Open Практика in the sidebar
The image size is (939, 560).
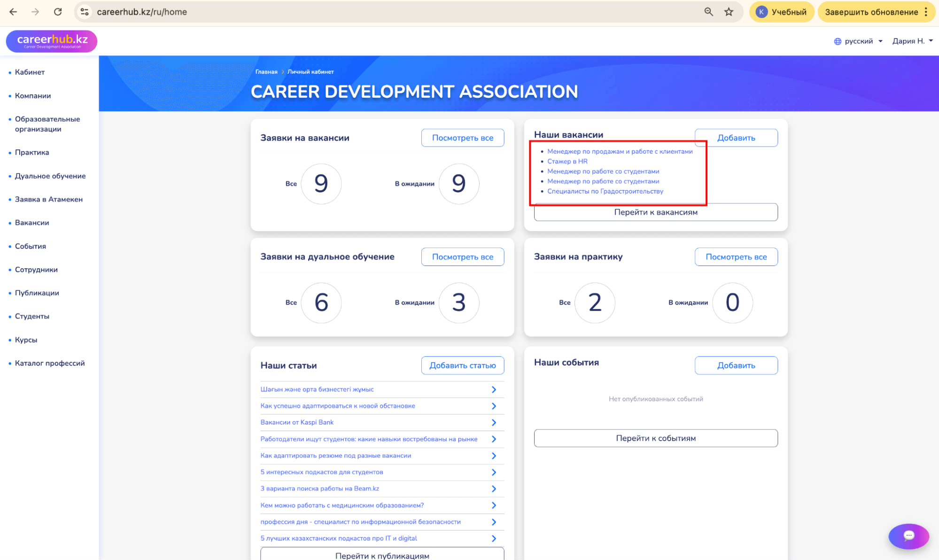point(32,152)
